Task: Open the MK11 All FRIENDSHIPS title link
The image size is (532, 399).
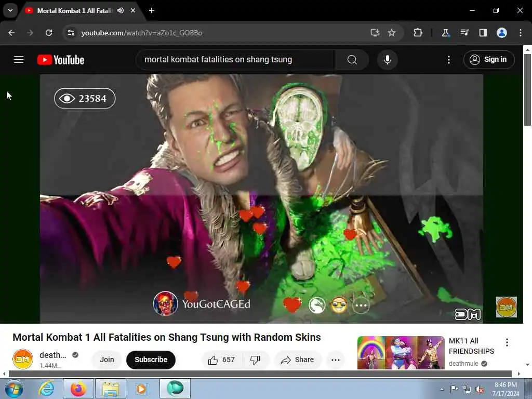Action: [471, 346]
